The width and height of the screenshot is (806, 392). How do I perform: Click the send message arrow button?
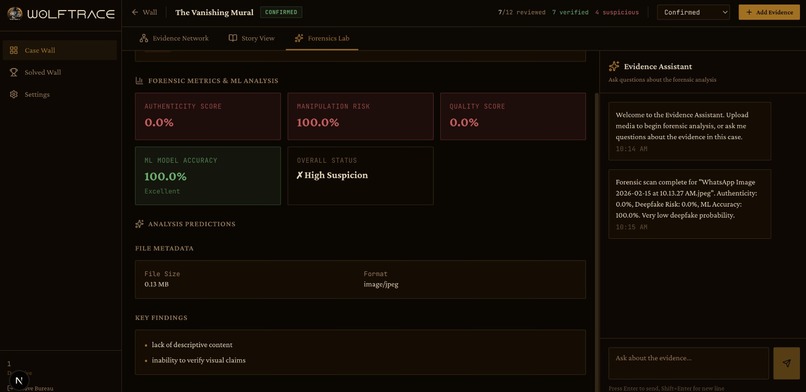tap(786, 363)
